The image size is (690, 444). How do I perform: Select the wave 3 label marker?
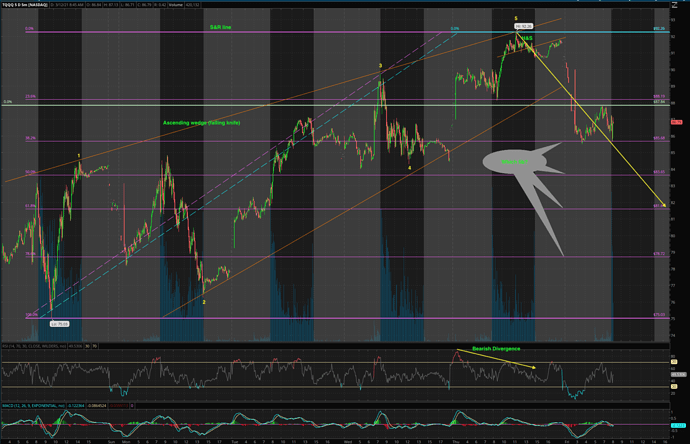click(380, 65)
